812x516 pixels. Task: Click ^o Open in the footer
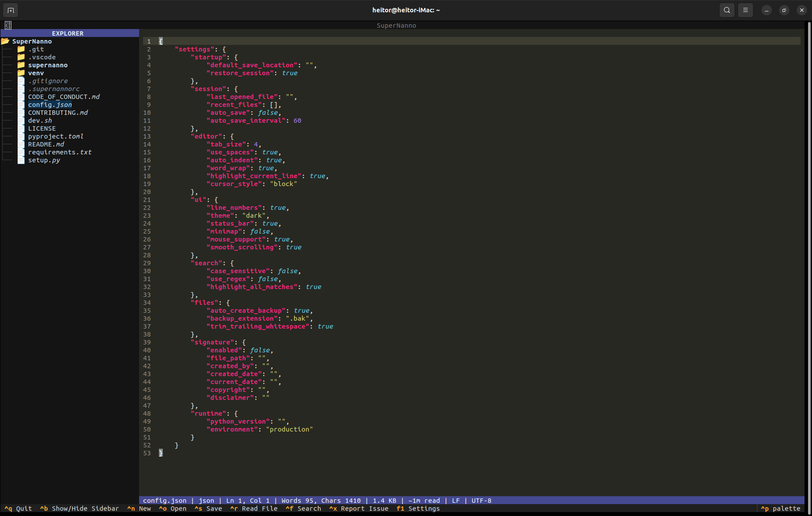(x=173, y=509)
